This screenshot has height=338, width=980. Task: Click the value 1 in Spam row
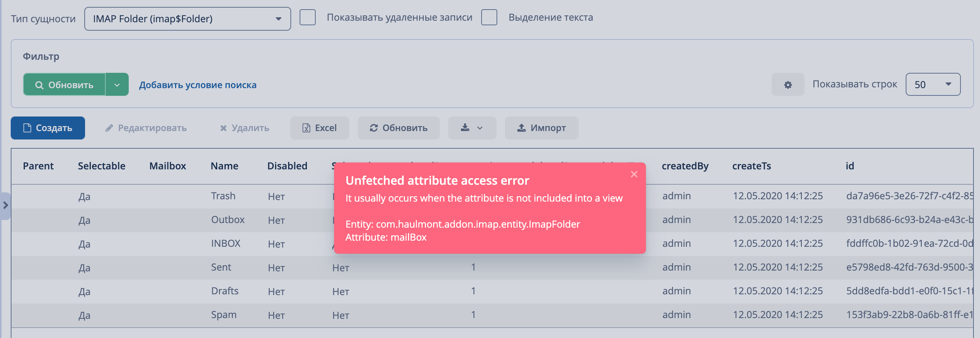pos(473,315)
